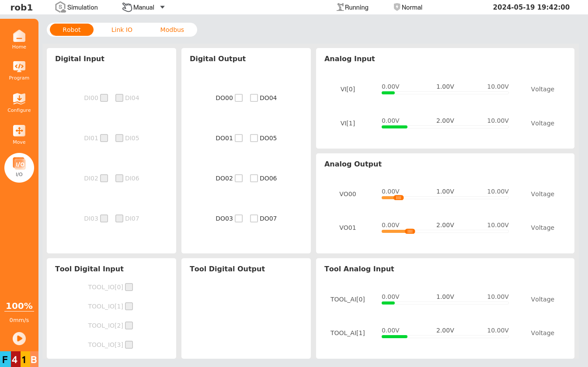Check the DO07 digital output
The image size is (588, 367).
click(x=254, y=218)
